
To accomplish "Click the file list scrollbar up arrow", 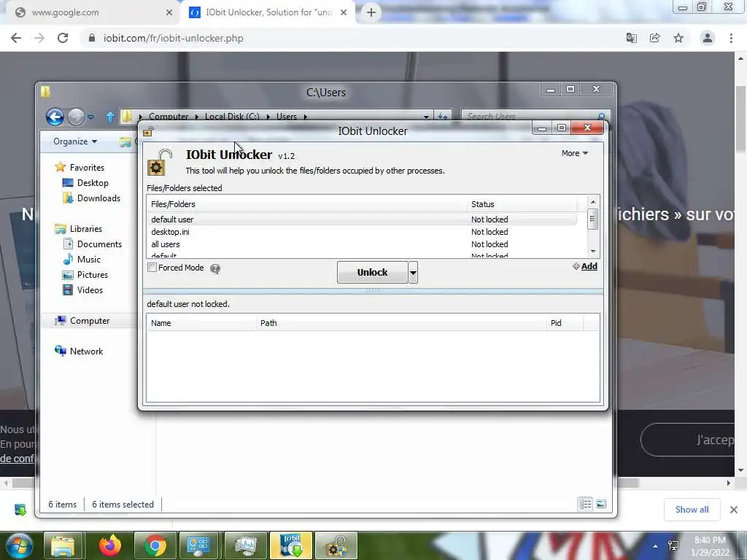I will [592, 202].
